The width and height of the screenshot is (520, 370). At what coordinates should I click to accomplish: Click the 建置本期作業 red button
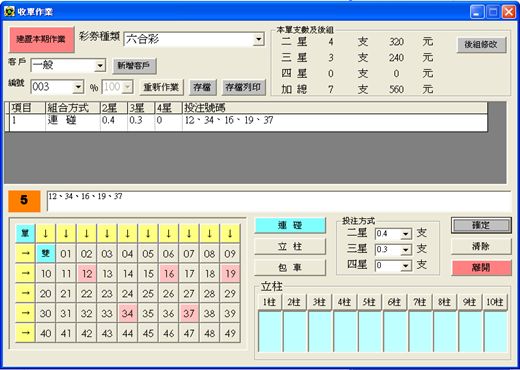tap(41, 39)
